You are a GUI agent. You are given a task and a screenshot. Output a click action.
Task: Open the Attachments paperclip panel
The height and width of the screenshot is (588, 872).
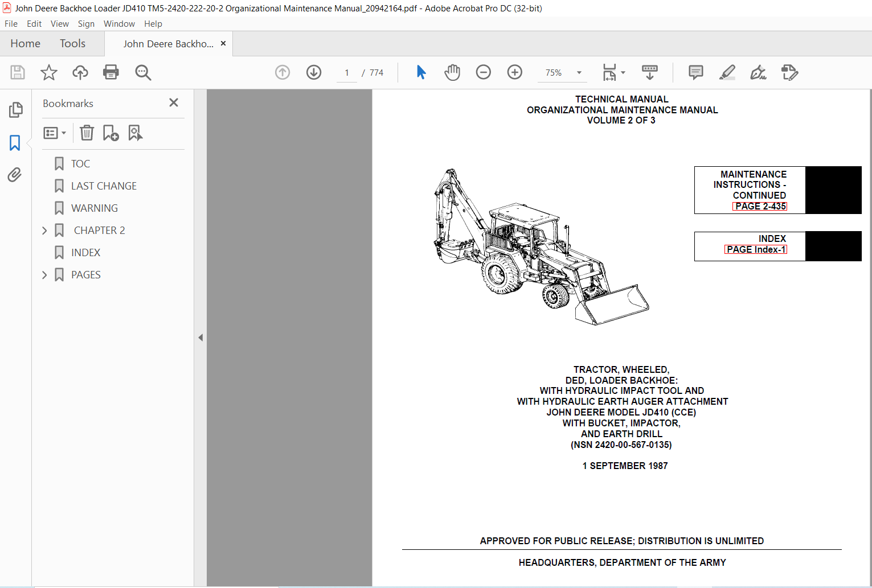coord(15,175)
